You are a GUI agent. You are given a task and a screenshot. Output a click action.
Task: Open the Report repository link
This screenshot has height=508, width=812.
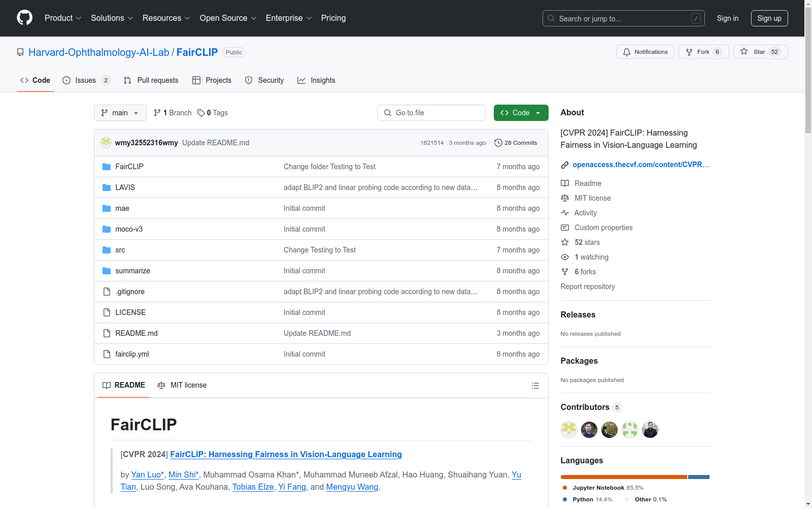[x=588, y=287]
